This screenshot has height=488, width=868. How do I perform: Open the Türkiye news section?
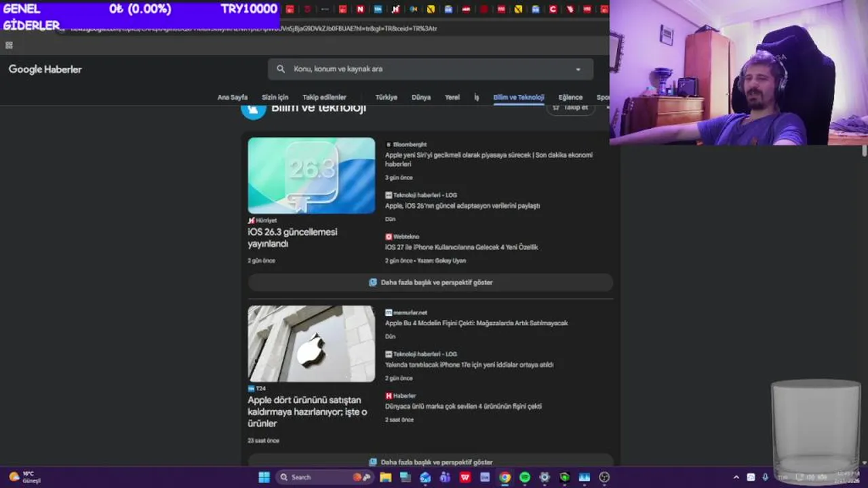pyautogui.click(x=387, y=97)
